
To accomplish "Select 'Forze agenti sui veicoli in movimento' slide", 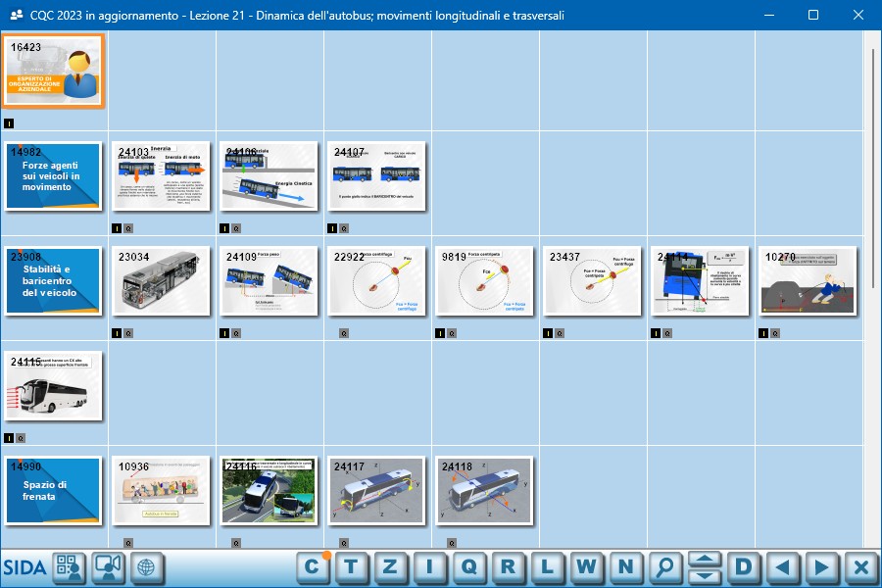I will (54, 176).
